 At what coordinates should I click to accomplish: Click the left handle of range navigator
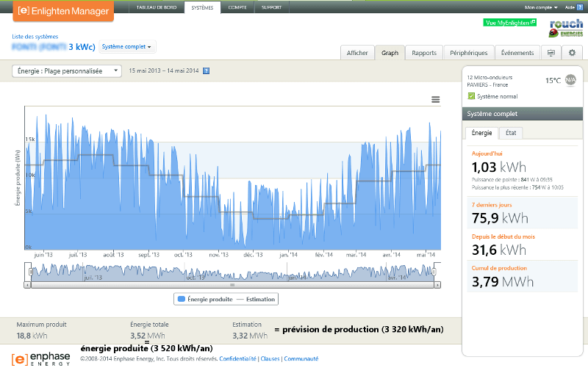pyautogui.click(x=30, y=272)
